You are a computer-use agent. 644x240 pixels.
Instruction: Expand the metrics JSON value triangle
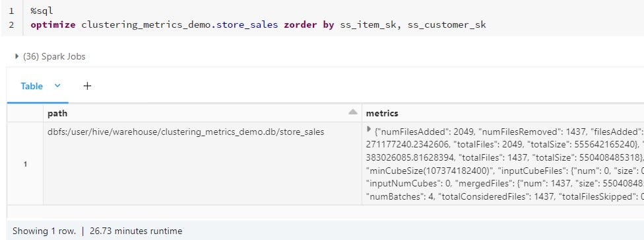369,130
